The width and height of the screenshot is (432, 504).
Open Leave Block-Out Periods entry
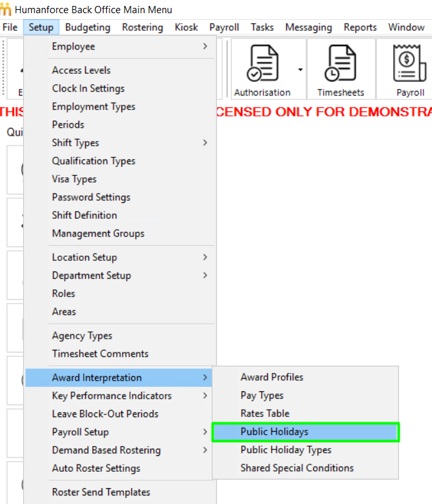(119, 414)
